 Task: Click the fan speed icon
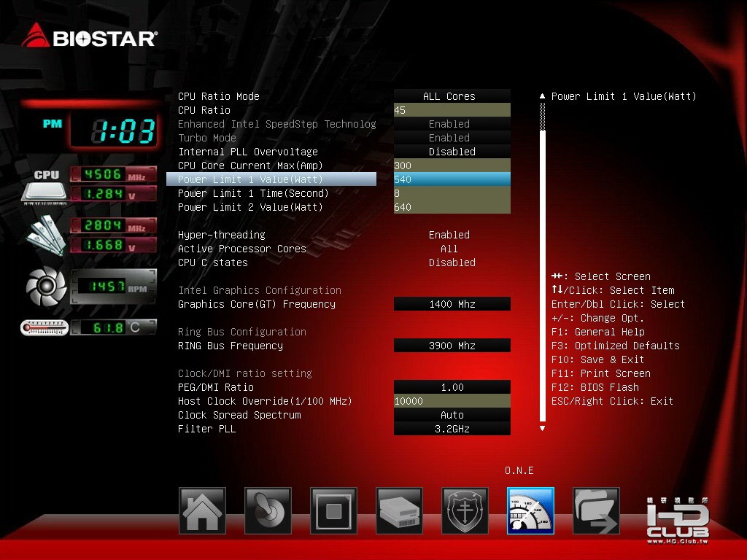tap(46, 286)
